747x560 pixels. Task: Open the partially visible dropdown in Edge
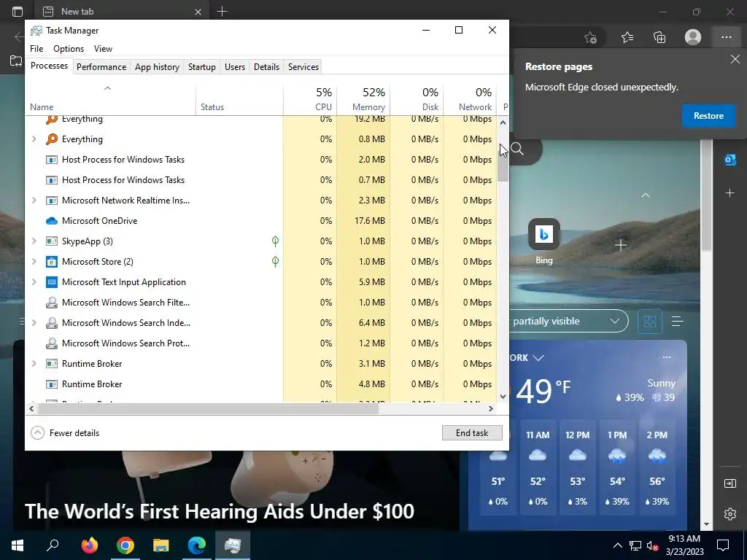tap(569, 321)
